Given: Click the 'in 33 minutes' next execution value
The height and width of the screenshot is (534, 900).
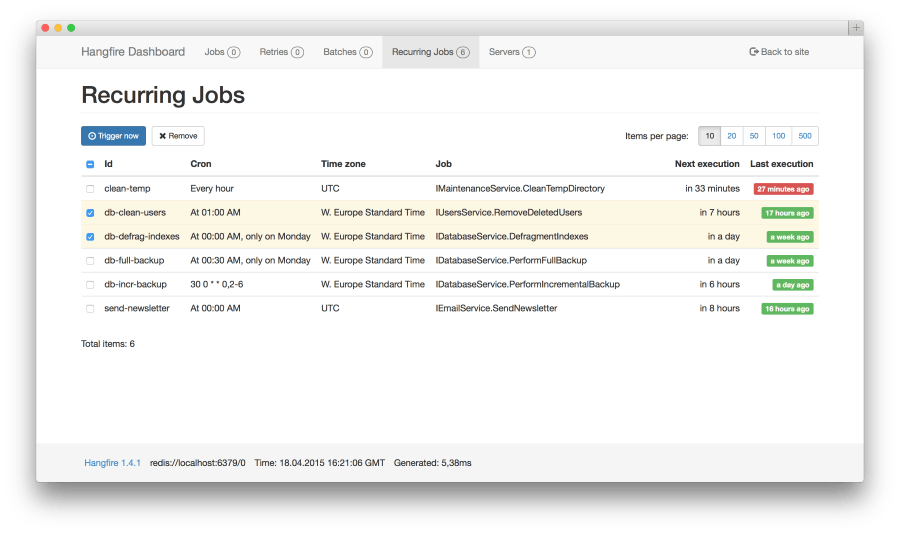Looking at the screenshot, I should 712,188.
